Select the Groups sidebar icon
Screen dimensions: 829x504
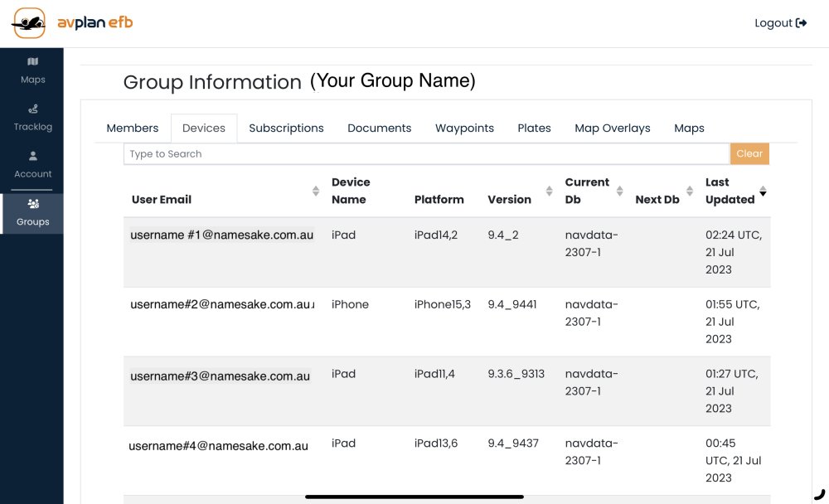click(33, 212)
